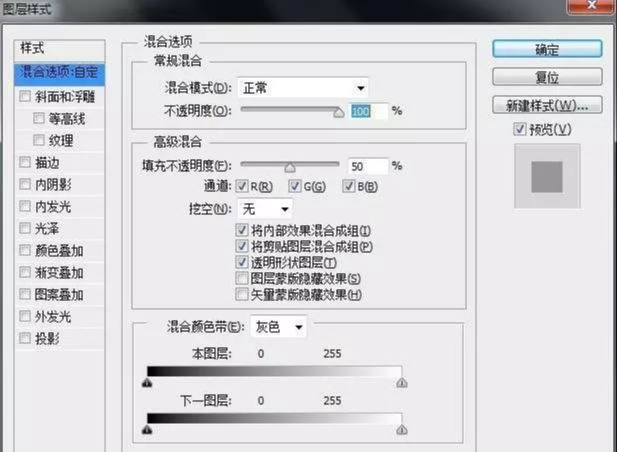Image resolution: width=617 pixels, height=452 pixels.
Task: Click the 不透明度 value field showing 100
Action: coord(368,111)
